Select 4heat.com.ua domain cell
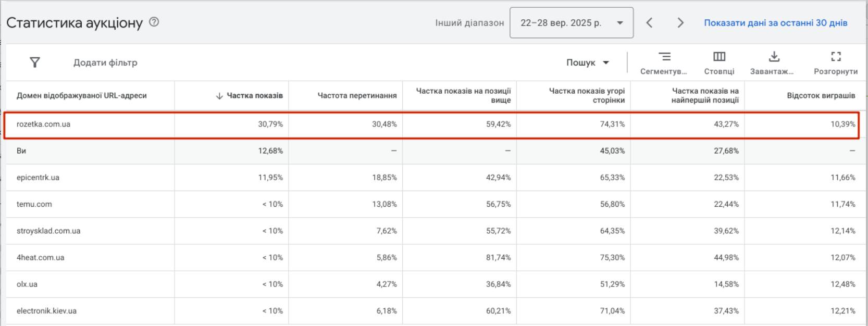868x326 pixels. [41, 258]
